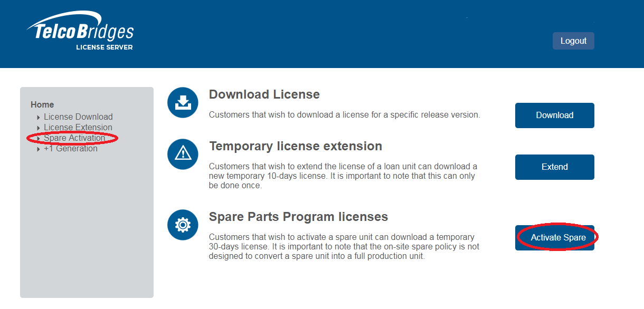Click the warning triangle circle icon

tap(183, 154)
